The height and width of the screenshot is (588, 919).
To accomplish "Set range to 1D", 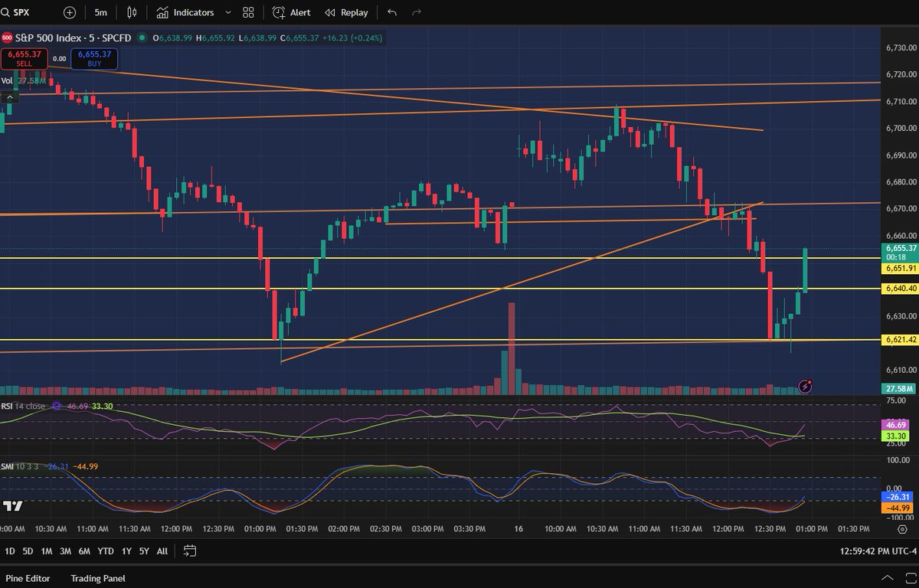I will click(x=9, y=550).
